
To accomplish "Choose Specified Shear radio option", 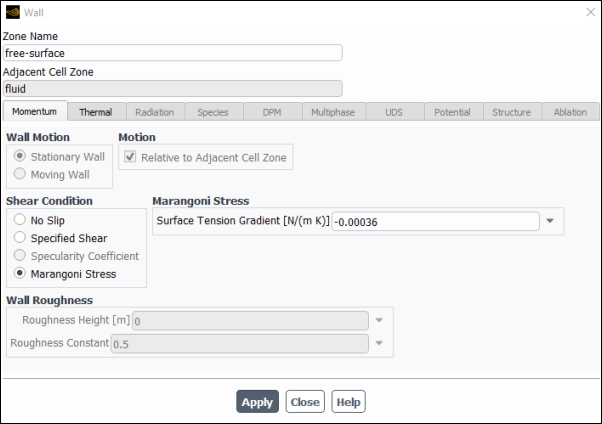I will (x=20, y=238).
